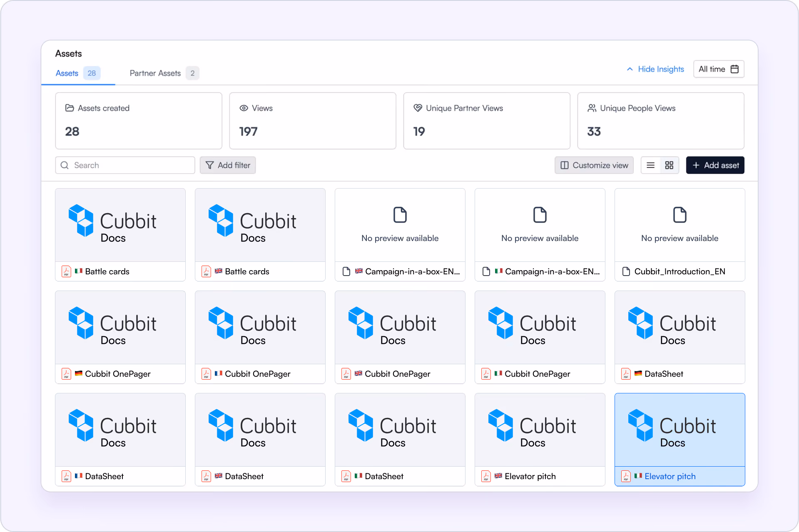
Task: Click the "DataSheet" name with UK flag
Action: coord(244,476)
